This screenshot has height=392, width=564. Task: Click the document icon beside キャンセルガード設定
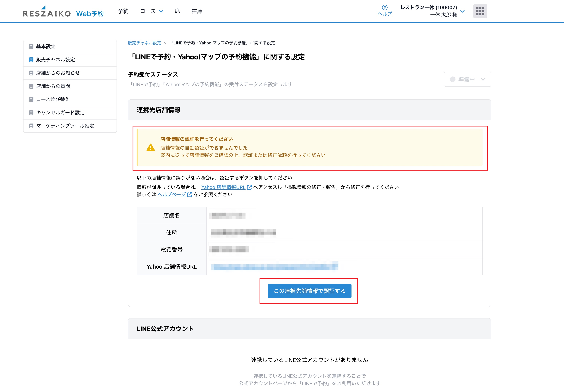[x=31, y=113]
